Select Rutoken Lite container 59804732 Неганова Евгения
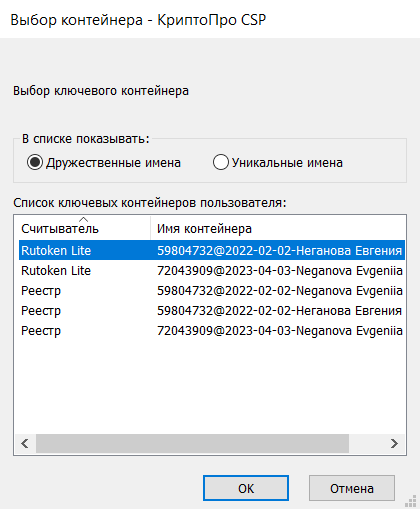This screenshot has width=420, height=509. tap(212, 250)
